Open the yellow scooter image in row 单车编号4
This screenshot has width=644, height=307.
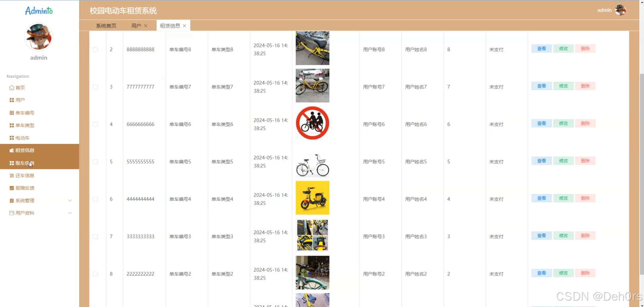point(312,198)
